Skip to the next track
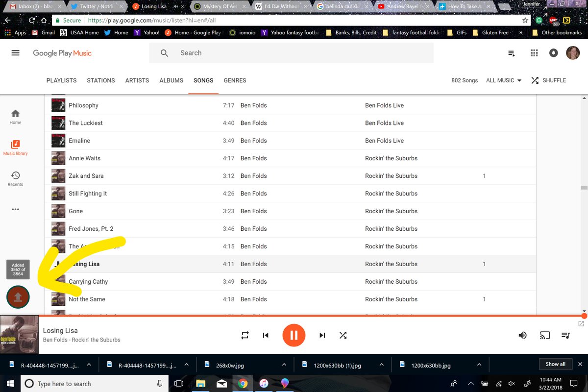Image resolution: width=588 pixels, height=392 pixels. (x=322, y=335)
